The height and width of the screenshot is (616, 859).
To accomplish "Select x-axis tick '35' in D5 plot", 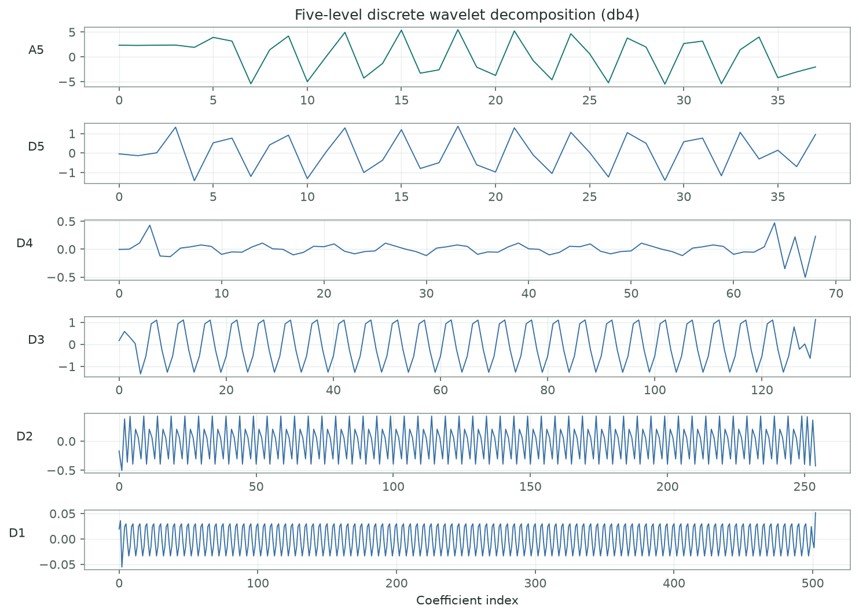I will 778,197.
